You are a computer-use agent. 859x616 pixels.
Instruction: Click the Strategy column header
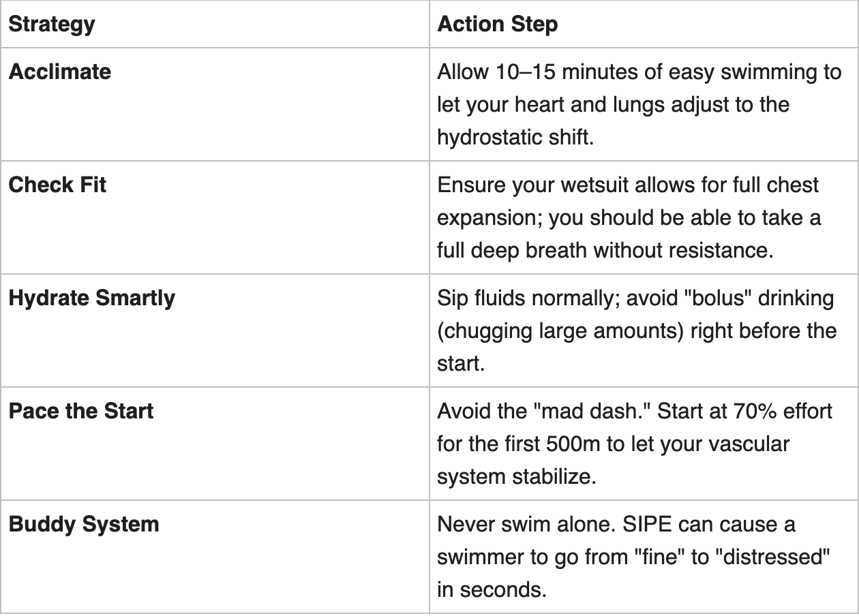52,25
